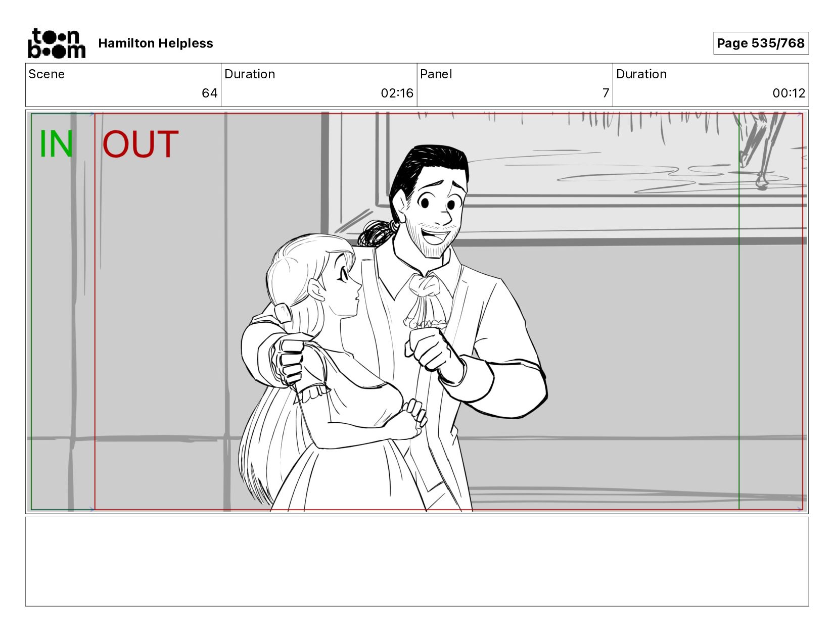Click the empty notes box below panel
The image size is (834, 644).
[x=417, y=561]
